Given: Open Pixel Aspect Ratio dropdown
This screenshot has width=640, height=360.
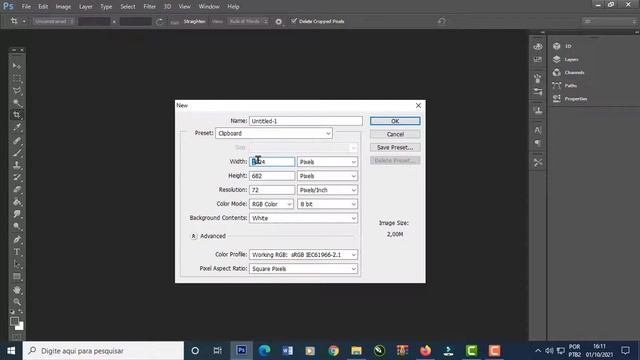Looking at the screenshot, I should point(303,269).
